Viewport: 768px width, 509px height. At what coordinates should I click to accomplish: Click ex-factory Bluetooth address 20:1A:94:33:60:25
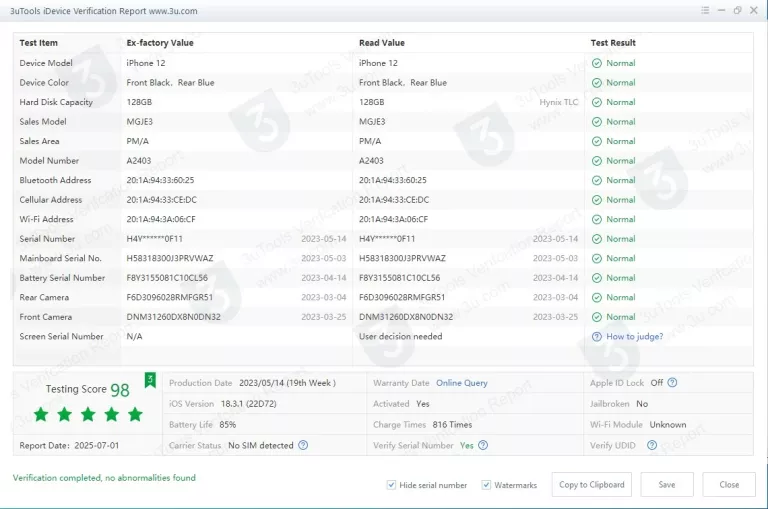160,180
